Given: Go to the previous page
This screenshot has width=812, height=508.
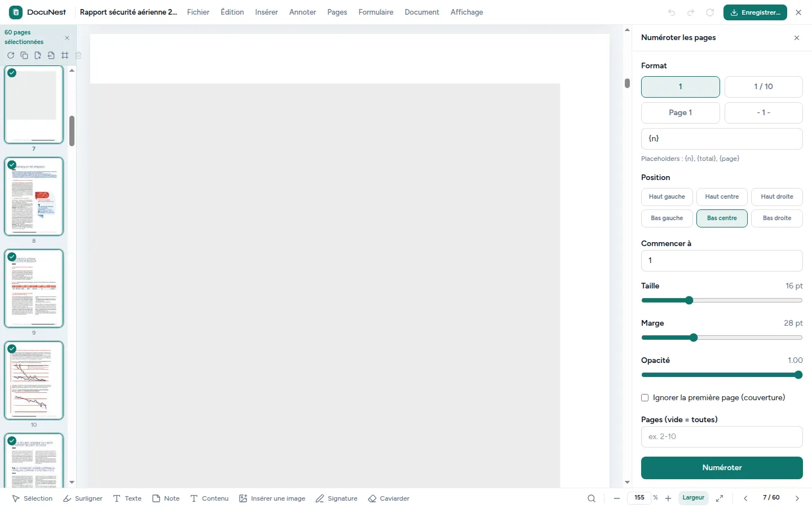Looking at the screenshot, I should click(745, 498).
